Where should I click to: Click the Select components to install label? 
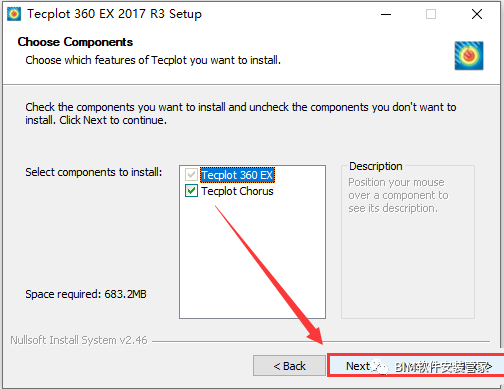(x=94, y=172)
